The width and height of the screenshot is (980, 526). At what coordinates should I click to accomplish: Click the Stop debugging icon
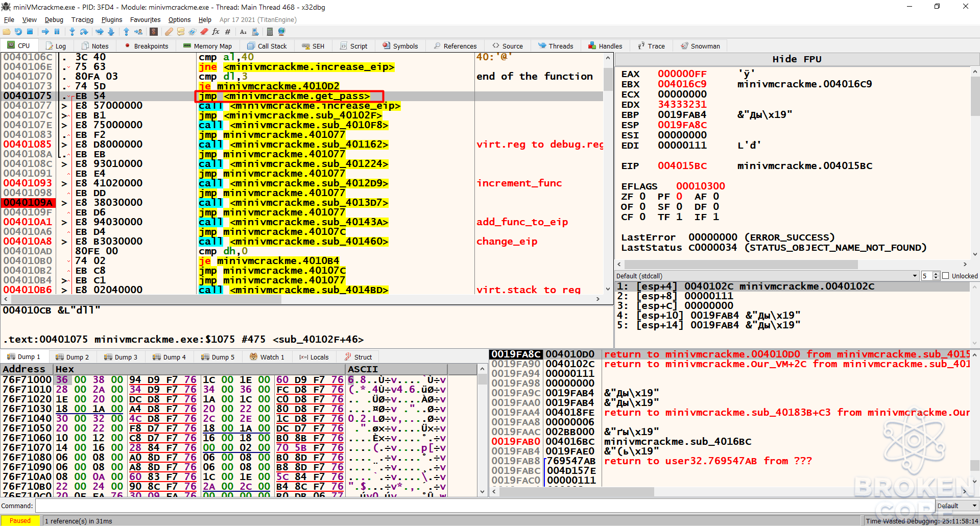coord(30,32)
